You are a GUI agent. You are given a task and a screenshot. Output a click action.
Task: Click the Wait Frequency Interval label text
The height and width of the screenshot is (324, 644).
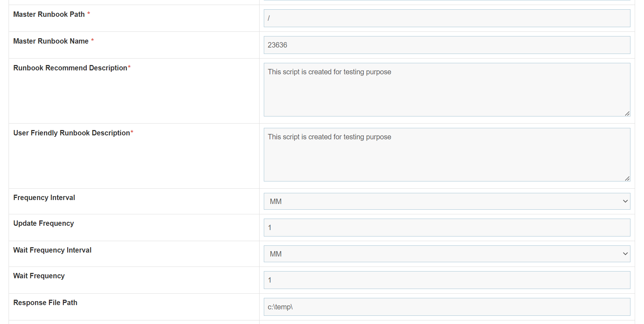pos(52,250)
